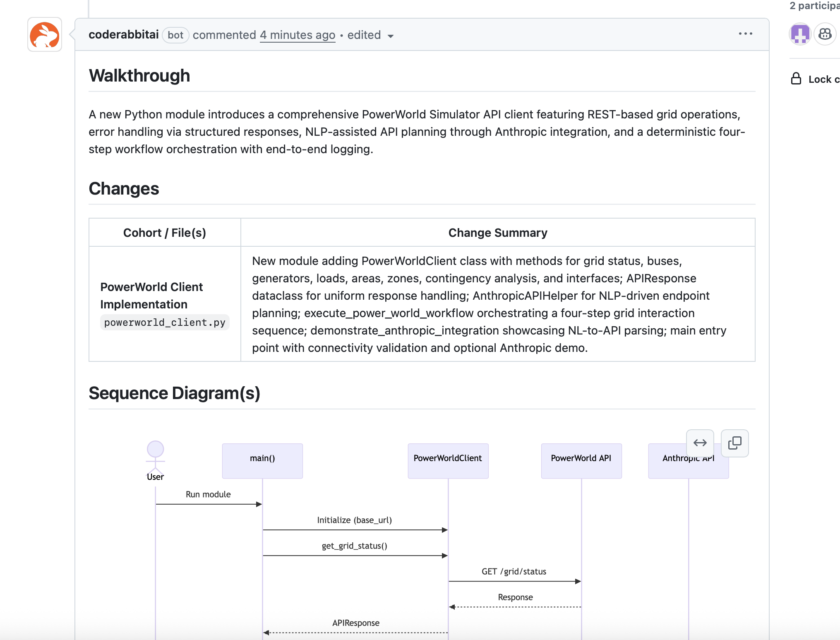Click the Walkthrough heading

coord(139,76)
